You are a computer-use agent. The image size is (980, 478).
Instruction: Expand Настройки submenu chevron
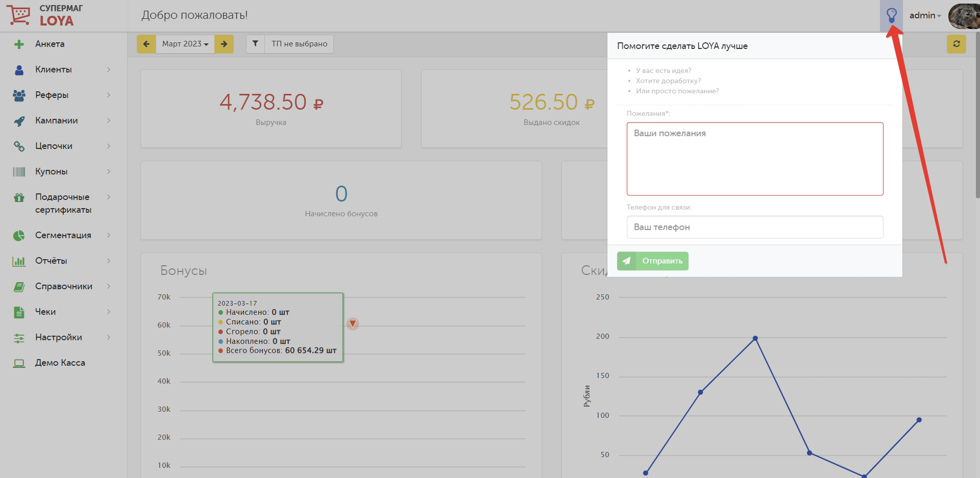pyautogui.click(x=109, y=337)
